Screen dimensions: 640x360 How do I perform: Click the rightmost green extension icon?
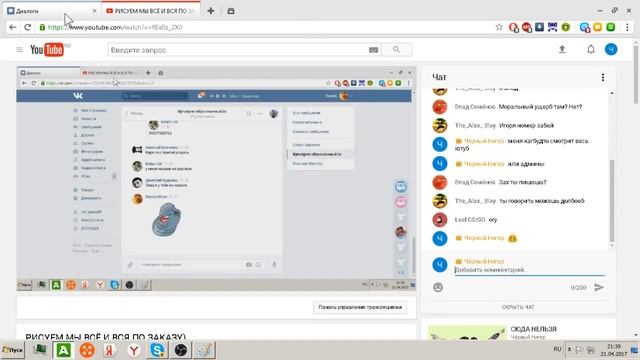point(611,27)
